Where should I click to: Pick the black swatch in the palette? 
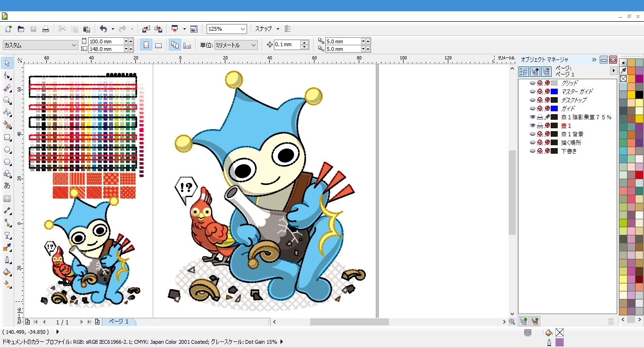point(639,95)
